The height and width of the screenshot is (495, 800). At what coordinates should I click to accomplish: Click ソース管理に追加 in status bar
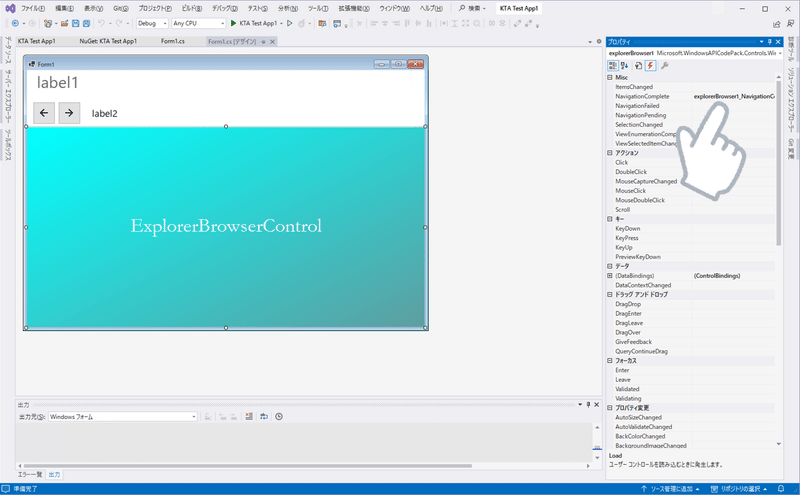coord(670,489)
